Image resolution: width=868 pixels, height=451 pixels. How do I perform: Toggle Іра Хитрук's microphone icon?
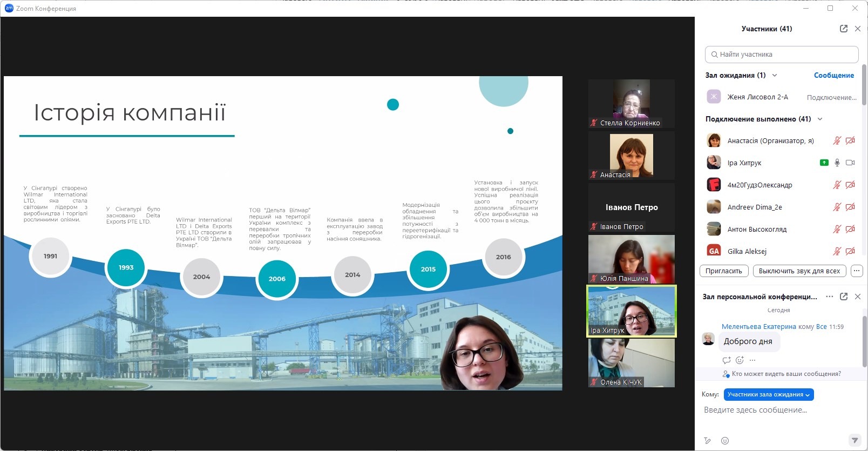click(x=837, y=163)
